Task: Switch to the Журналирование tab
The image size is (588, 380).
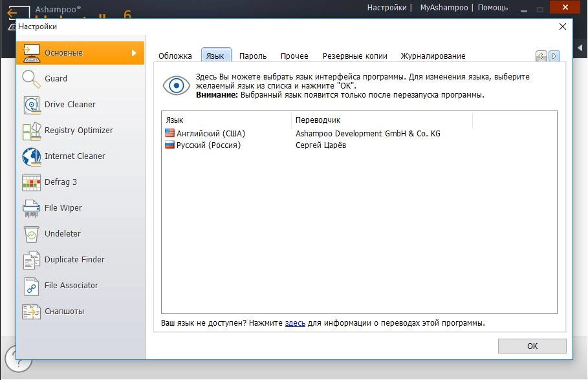Action: (433, 56)
